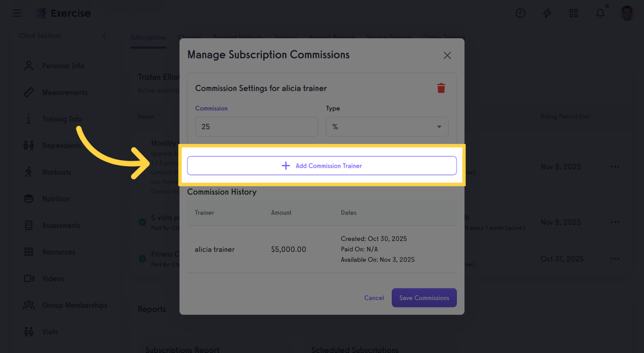
Task: Open the hamburger menu
Action: [17, 13]
